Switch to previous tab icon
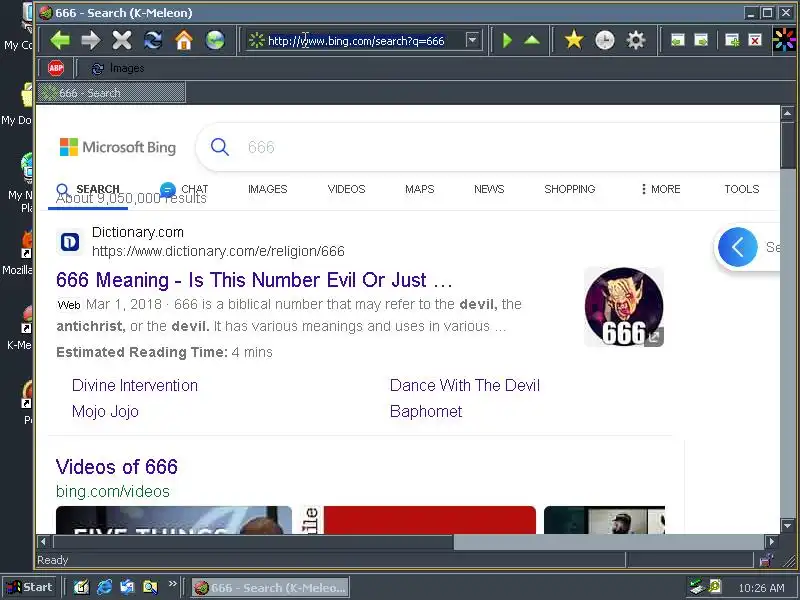This screenshot has width=800, height=600. pyautogui.click(x=678, y=40)
